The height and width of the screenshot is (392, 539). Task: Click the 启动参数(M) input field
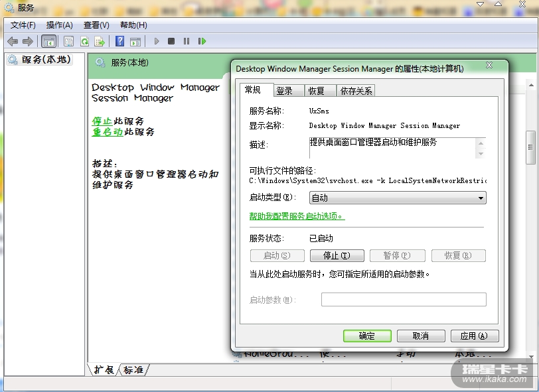[x=404, y=299]
